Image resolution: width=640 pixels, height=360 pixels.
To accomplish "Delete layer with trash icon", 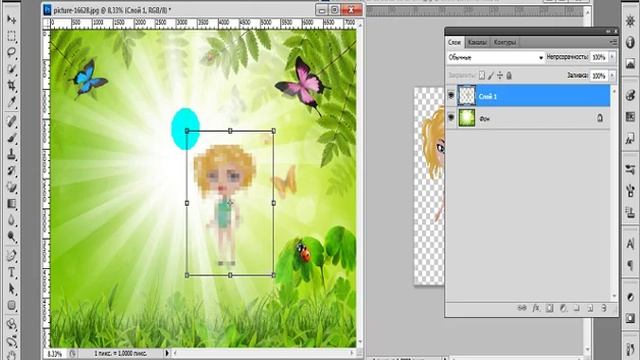I will [x=604, y=308].
